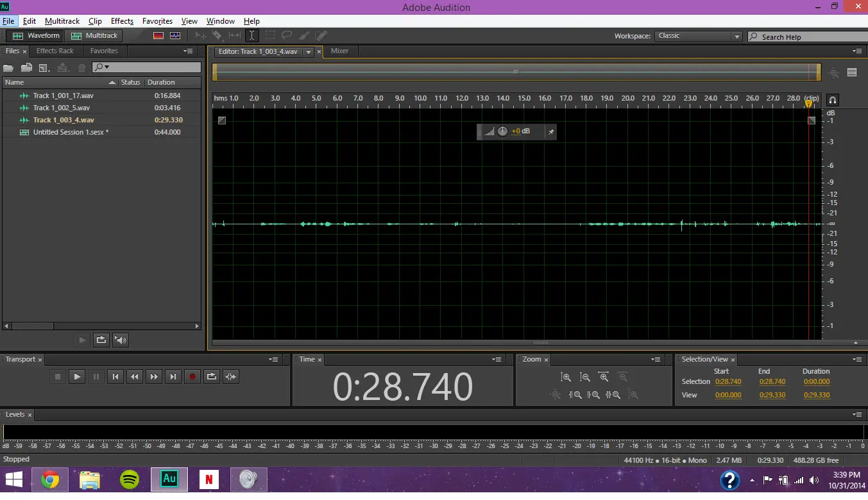Click the Selection Start time value

point(728,382)
